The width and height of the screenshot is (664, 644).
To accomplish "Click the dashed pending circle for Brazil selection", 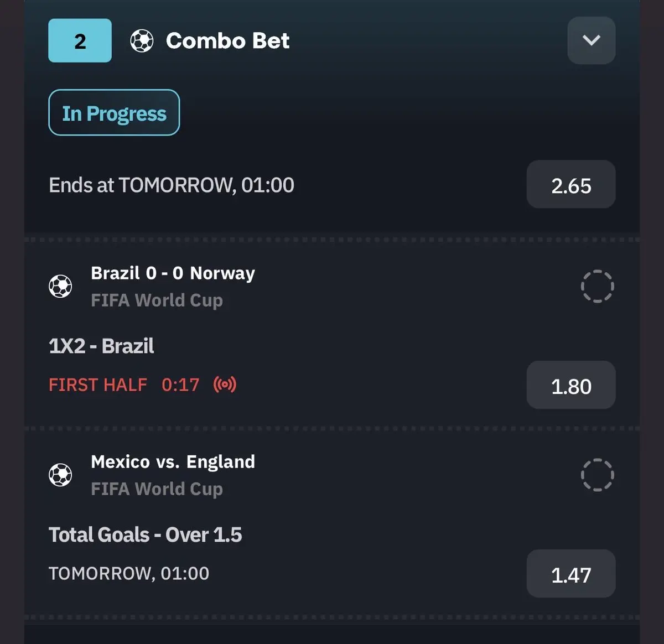I will click(597, 286).
